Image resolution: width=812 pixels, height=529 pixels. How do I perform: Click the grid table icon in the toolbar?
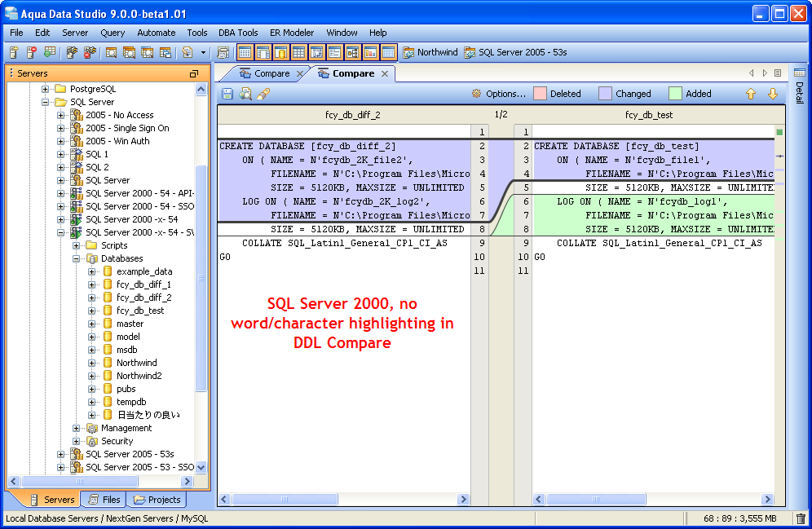point(299,52)
